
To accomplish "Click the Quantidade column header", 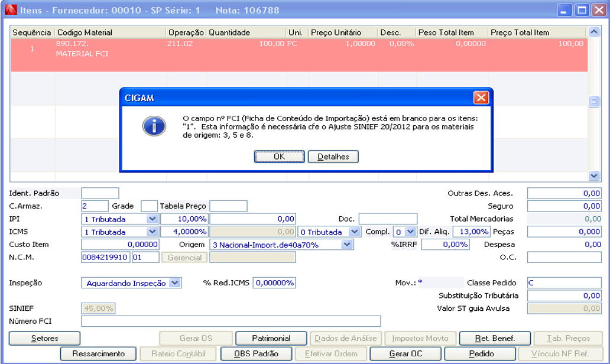I will click(x=246, y=32).
